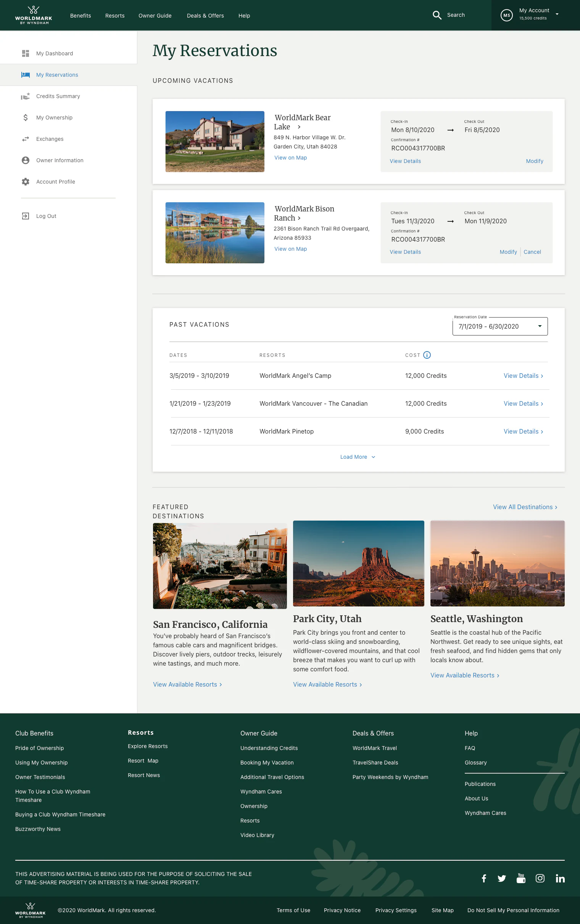Image resolution: width=580 pixels, height=924 pixels.
Task: Open the YouTube footer icon
Action: (x=521, y=878)
